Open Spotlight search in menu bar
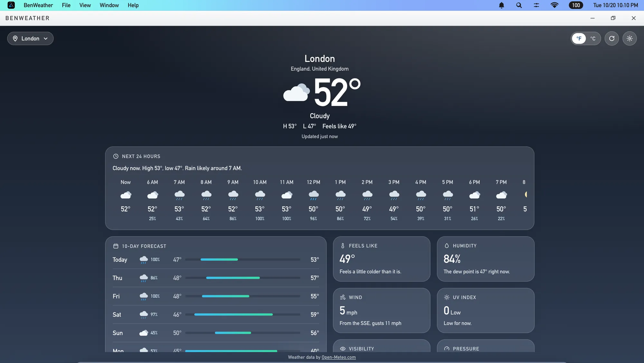This screenshot has width=644, height=363. (x=519, y=5)
